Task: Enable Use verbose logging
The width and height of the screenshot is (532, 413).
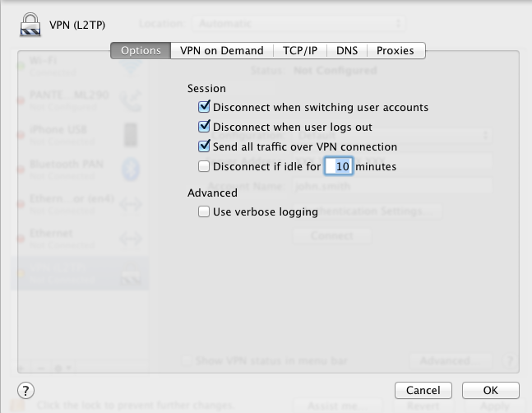Action: click(205, 211)
